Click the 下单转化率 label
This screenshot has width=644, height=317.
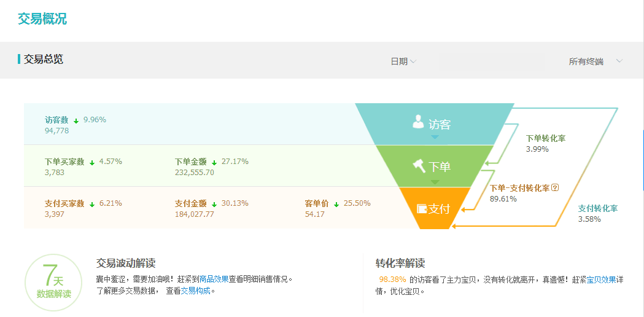(546, 139)
